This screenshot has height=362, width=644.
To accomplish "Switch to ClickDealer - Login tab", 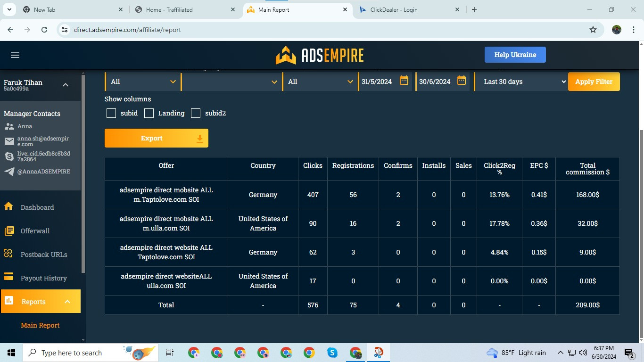I will point(409,9).
